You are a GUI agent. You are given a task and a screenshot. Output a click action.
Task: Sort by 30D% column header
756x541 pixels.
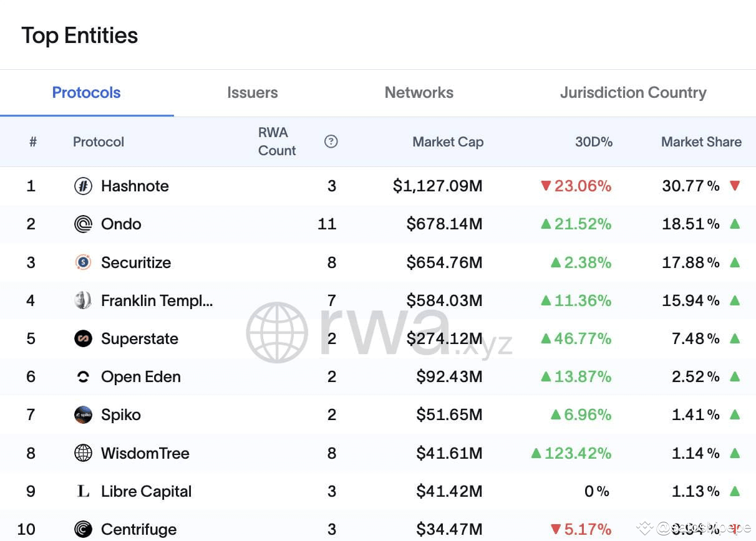(593, 142)
